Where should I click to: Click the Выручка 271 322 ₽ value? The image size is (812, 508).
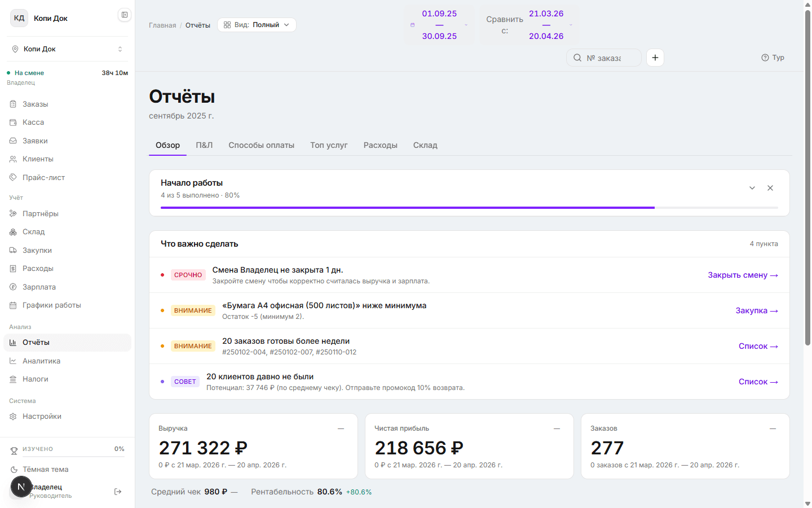203,448
